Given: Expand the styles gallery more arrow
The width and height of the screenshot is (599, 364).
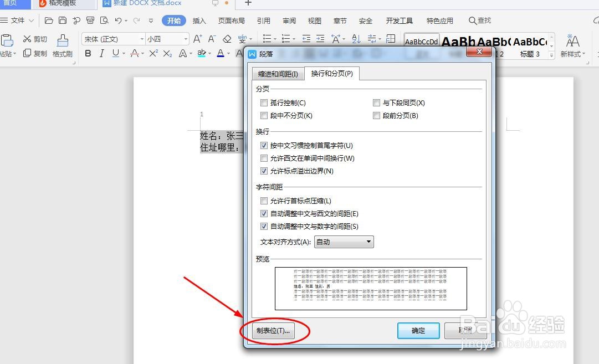Looking at the screenshot, I should pos(551,55).
